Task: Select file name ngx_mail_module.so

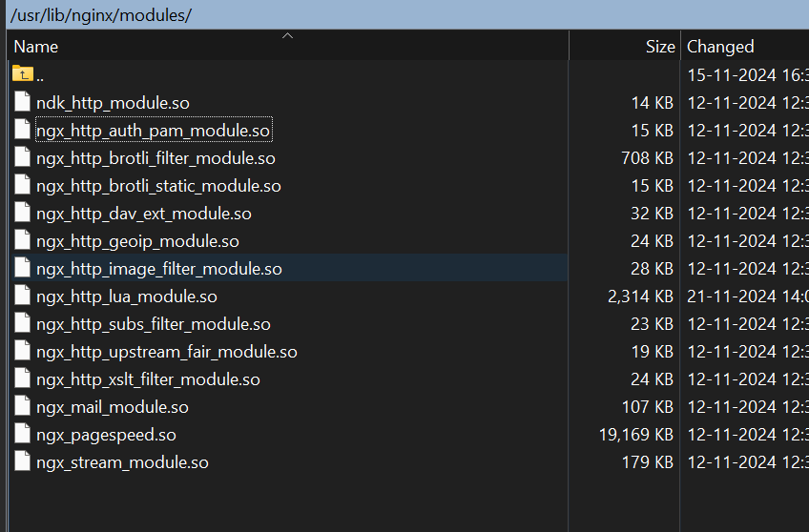Action: [x=112, y=407]
